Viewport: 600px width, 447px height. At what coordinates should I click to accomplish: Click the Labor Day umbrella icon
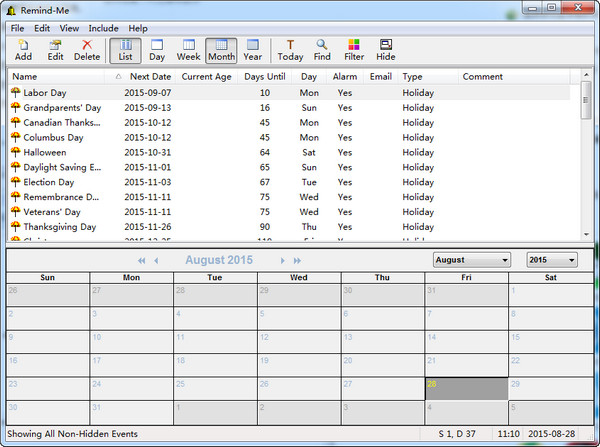[15, 92]
